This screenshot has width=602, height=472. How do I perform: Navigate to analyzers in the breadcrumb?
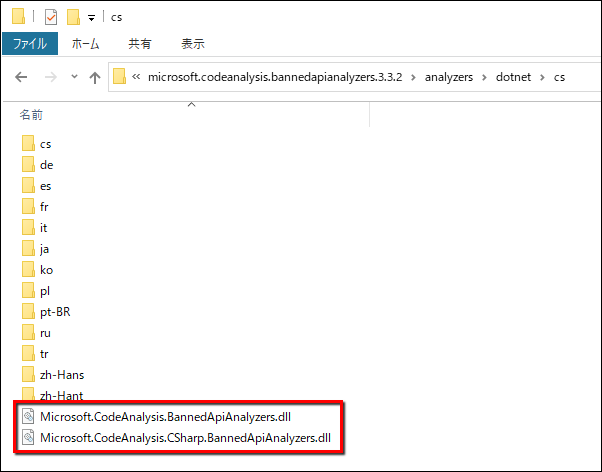click(449, 77)
